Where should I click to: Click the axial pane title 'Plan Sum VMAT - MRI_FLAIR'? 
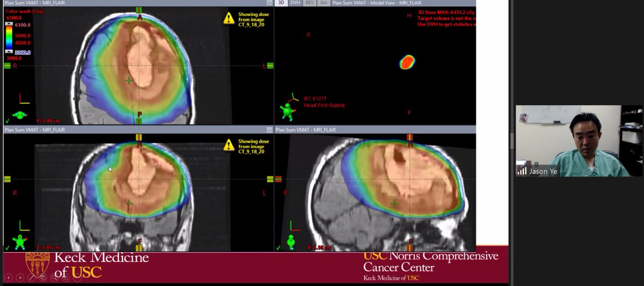pyautogui.click(x=34, y=3)
